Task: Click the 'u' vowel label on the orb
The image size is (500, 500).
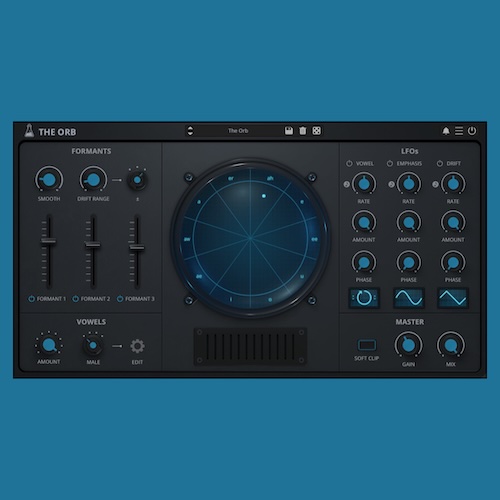Action: point(302,276)
